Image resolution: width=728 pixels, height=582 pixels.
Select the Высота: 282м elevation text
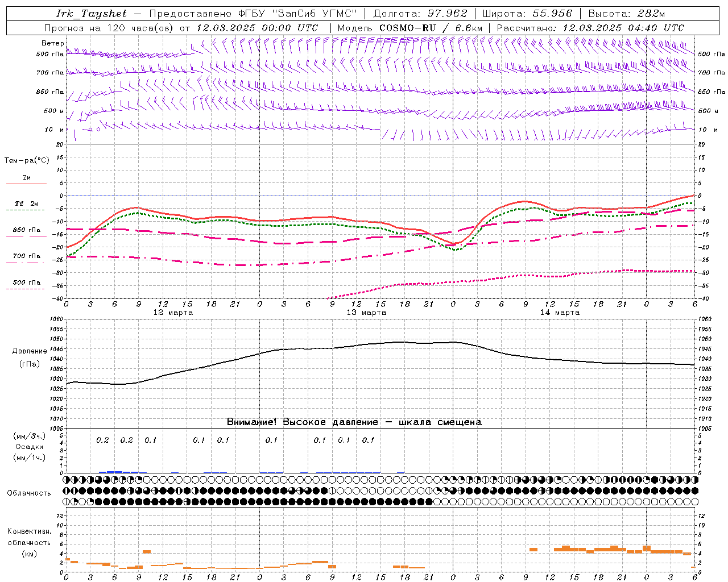pos(626,14)
